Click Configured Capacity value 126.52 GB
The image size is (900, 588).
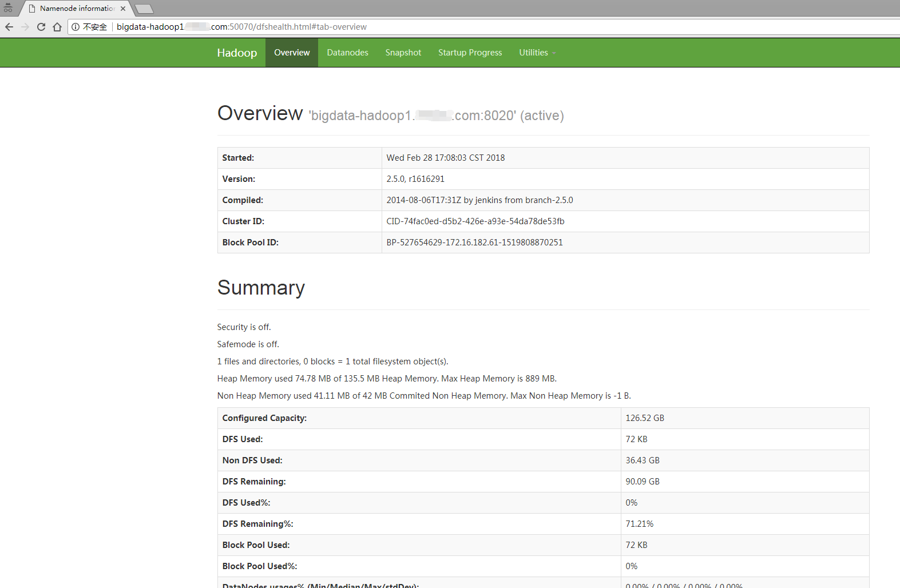pyautogui.click(x=645, y=418)
